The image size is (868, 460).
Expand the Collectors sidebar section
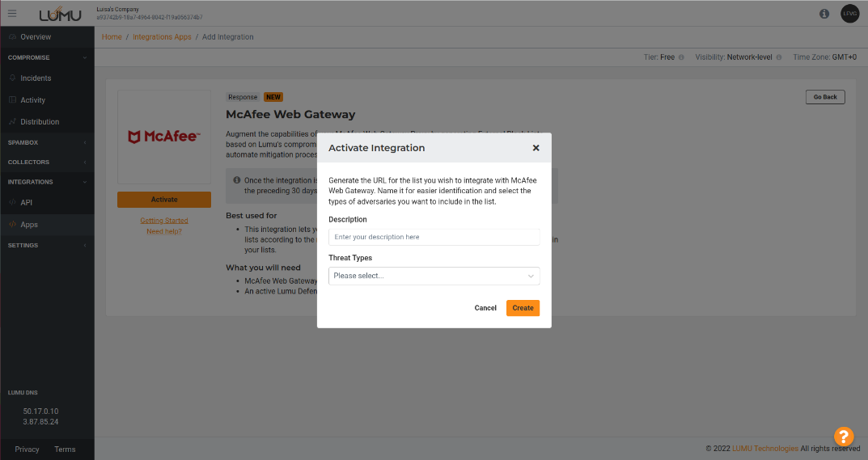(47, 162)
